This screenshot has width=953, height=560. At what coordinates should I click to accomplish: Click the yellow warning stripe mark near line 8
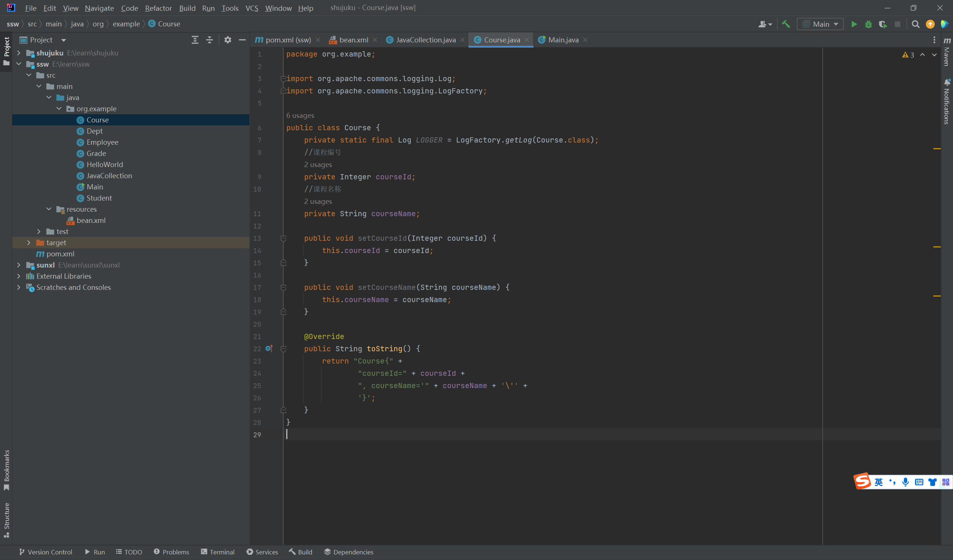(x=937, y=148)
